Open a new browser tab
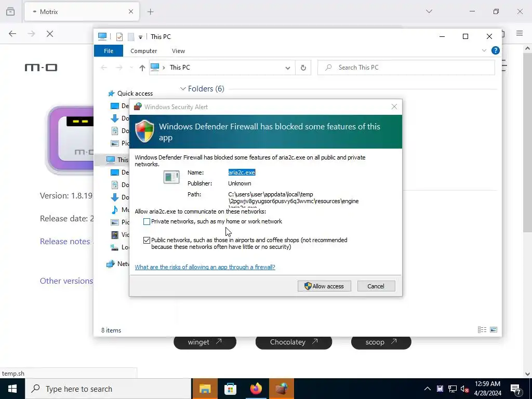 pyautogui.click(x=150, y=12)
